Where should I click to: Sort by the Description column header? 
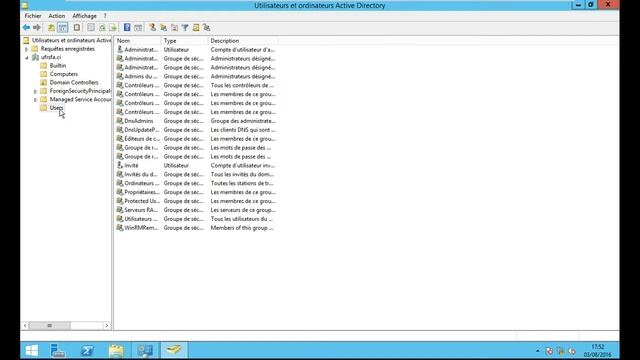242,41
